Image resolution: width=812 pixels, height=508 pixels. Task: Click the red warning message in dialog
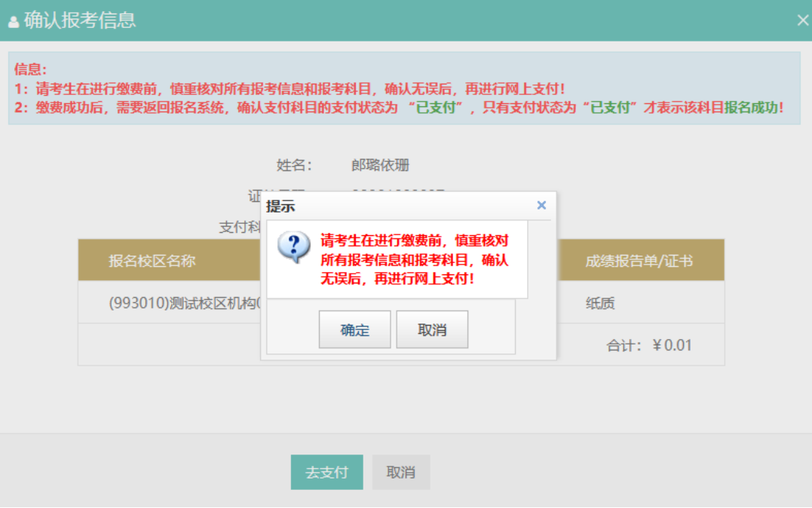point(414,259)
